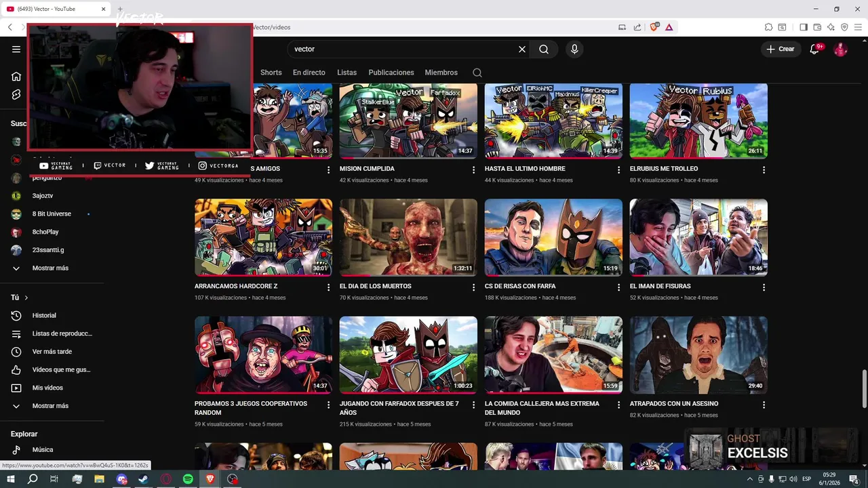Open Mis vídeos in sidebar
Screen dimensions: 868x488
[x=47, y=388]
